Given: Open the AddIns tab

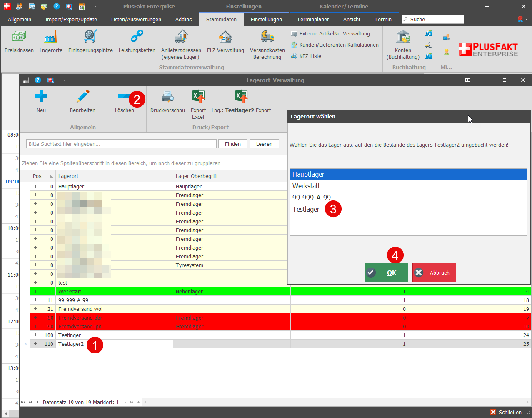Looking at the screenshot, I should 184,19.
